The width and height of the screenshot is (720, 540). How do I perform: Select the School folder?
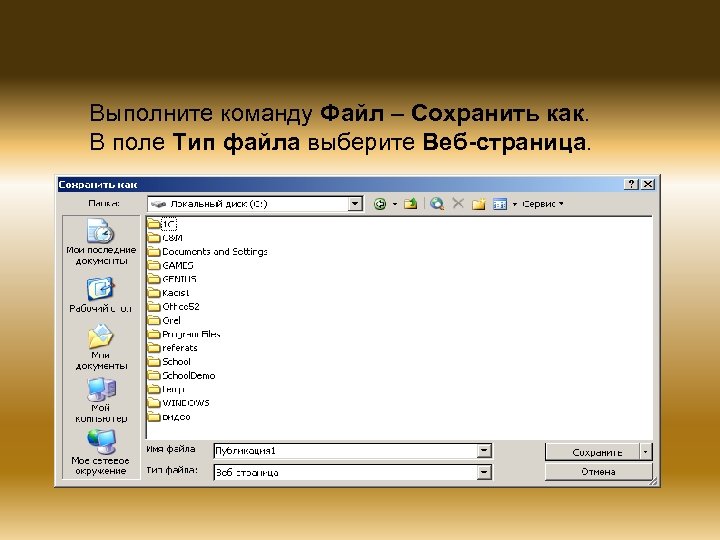(x=169, y=362)
